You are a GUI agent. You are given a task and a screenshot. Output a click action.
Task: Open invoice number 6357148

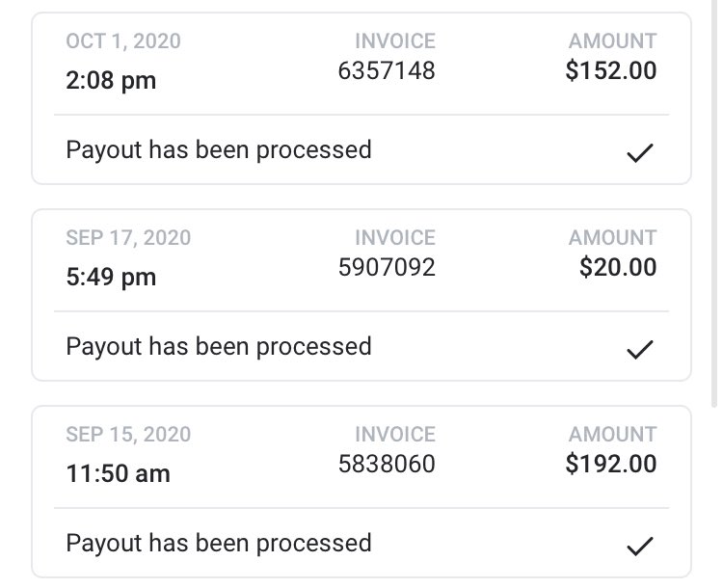tap(387, 70)
